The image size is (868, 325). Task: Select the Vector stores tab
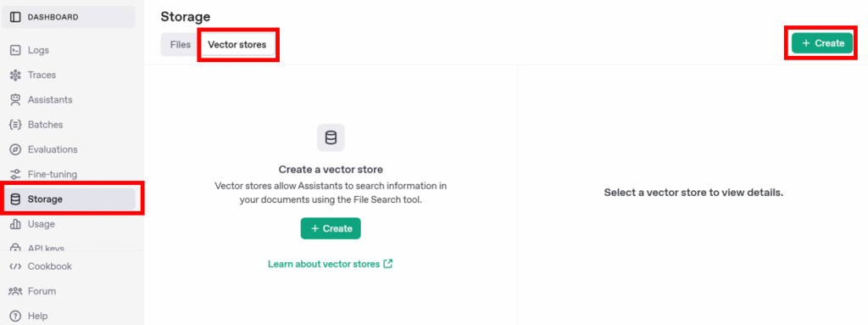pyautogui.click(x=237, y=44)
